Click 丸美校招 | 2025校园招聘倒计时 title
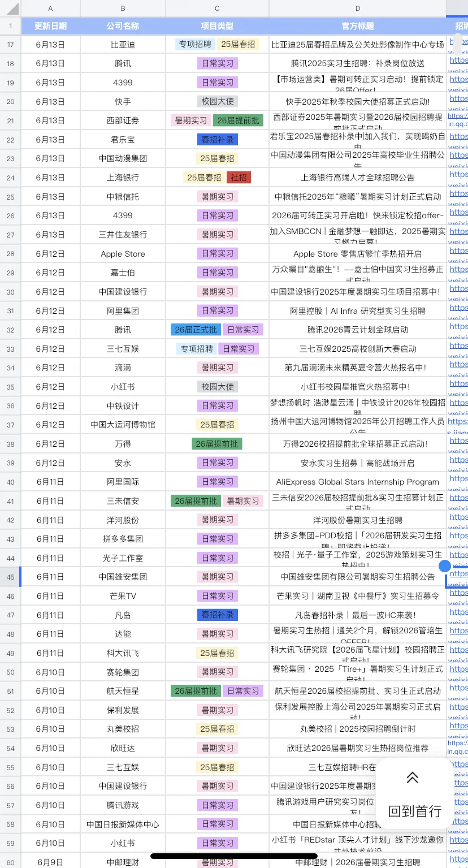The width and height of the screenshot is (468, 868). coord(358,729)
